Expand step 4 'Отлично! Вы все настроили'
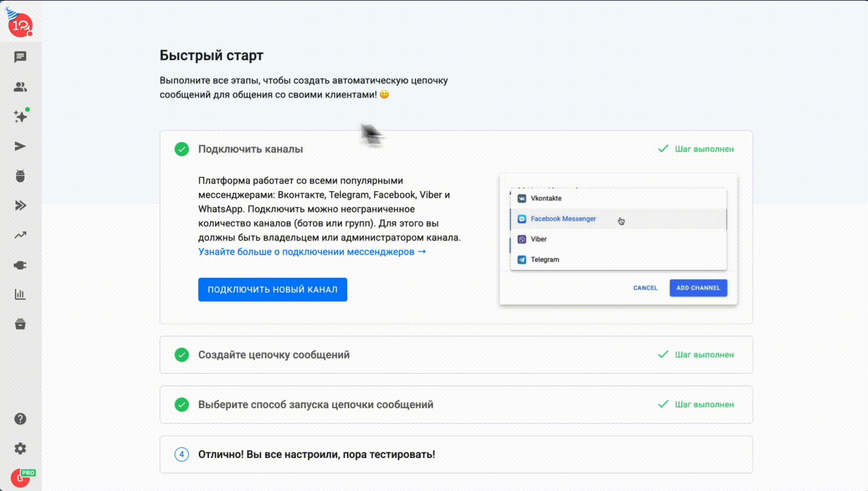The width and height of the screenshot is (868, 491). 316,455
